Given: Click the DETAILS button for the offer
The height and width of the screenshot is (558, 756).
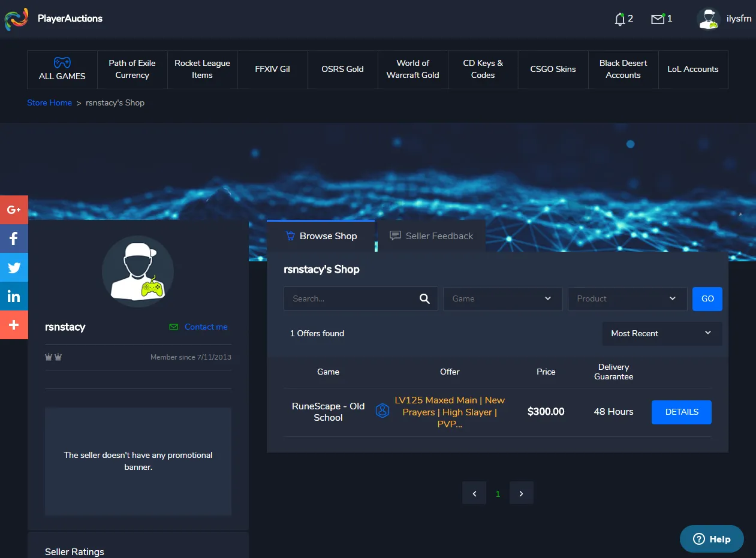Looking at the screenshot, I should pyautogui.click(x=682, y=412).
